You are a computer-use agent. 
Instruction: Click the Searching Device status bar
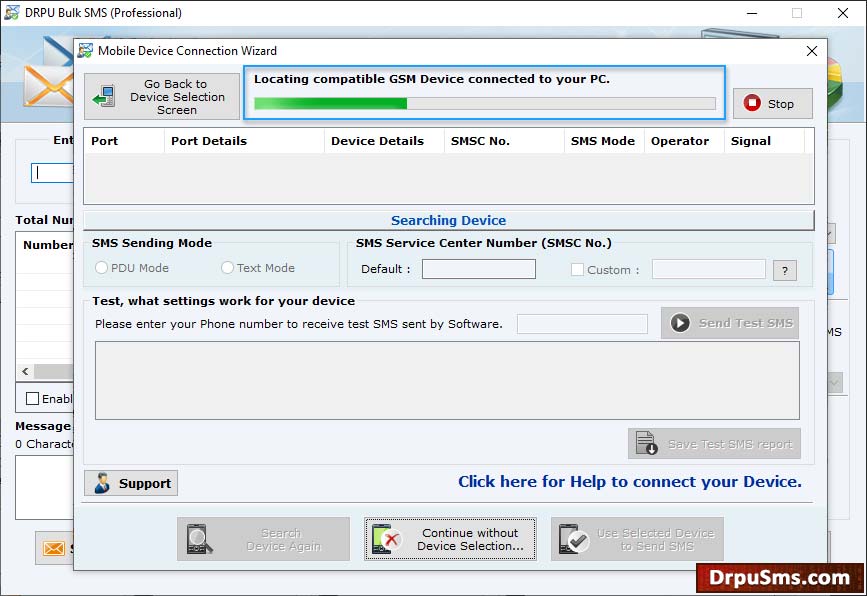tap(448, 220)
